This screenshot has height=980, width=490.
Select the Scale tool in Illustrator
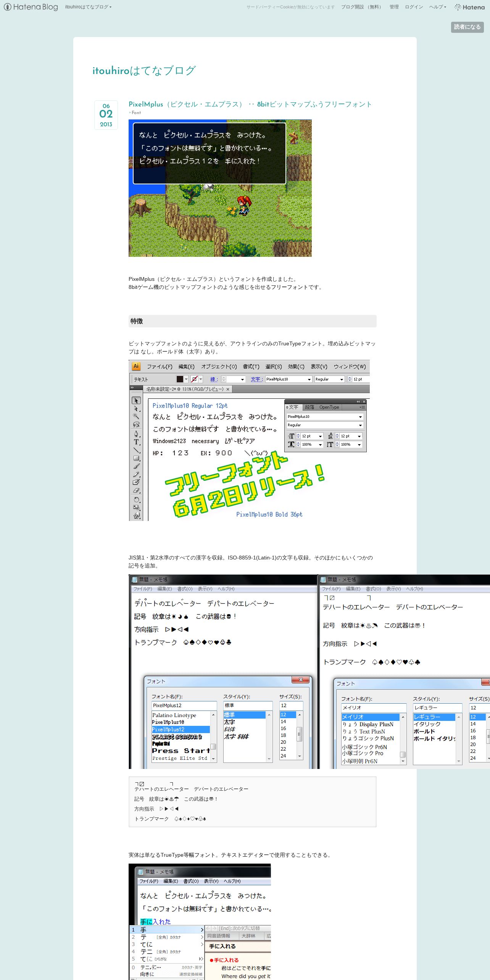coord(136,508)
